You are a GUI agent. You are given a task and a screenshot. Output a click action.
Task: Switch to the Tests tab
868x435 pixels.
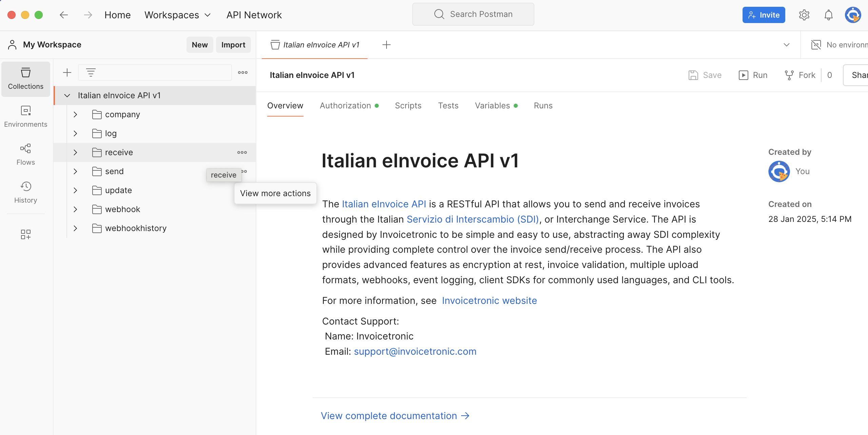click(x=448, y=106)
